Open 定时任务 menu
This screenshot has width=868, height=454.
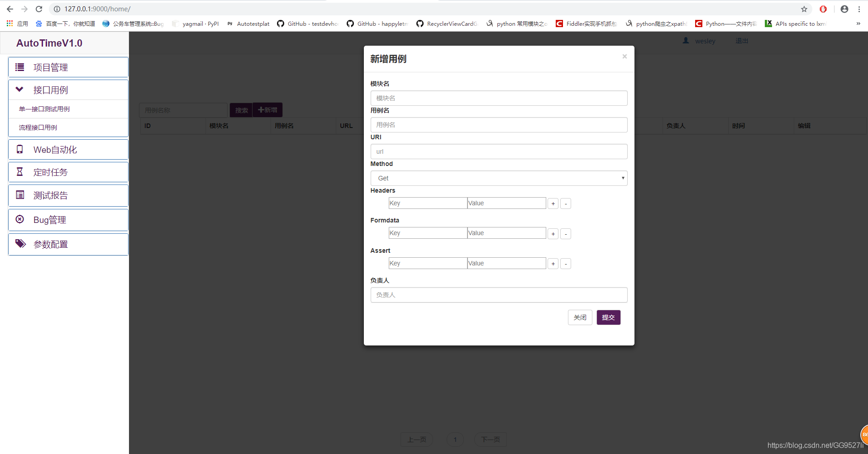pos(68,172)
